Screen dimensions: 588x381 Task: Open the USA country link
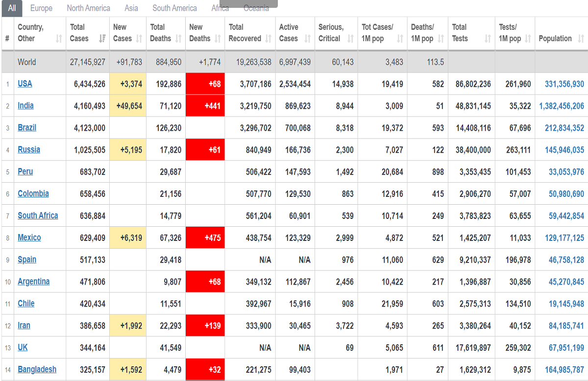click(25, 84)
